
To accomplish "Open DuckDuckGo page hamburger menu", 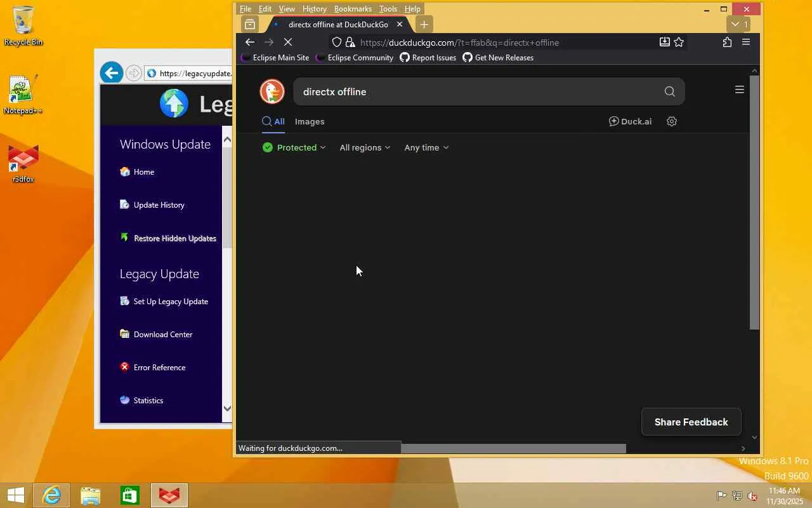I will [739, 90].
